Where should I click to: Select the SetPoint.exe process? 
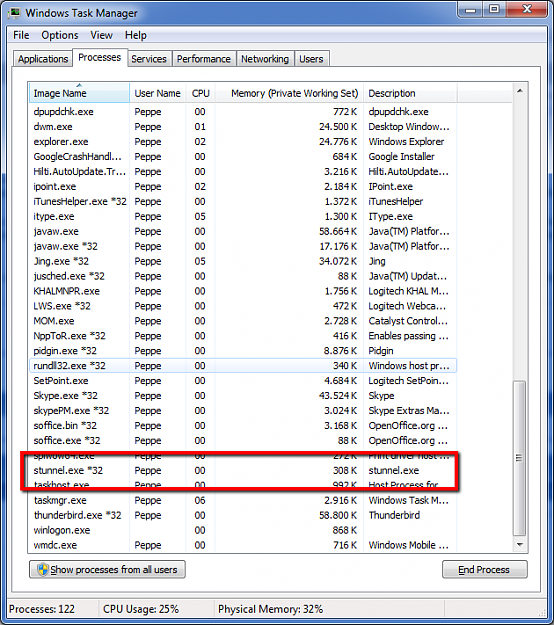[x=243, y=381]
